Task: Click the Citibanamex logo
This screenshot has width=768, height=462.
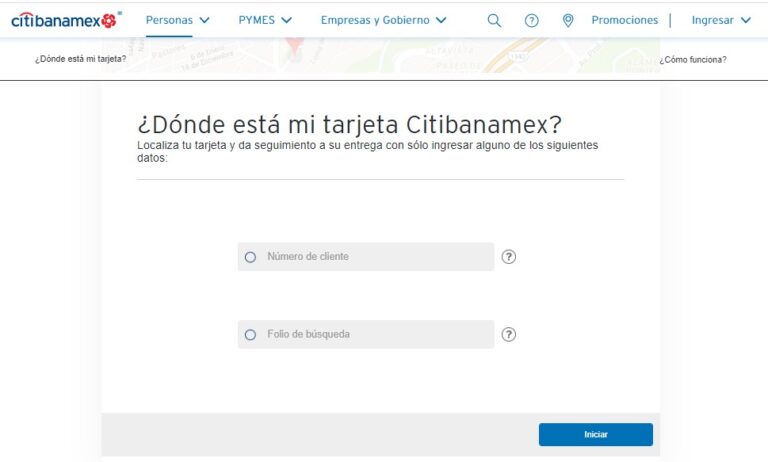Action: (x=66, y=20)
